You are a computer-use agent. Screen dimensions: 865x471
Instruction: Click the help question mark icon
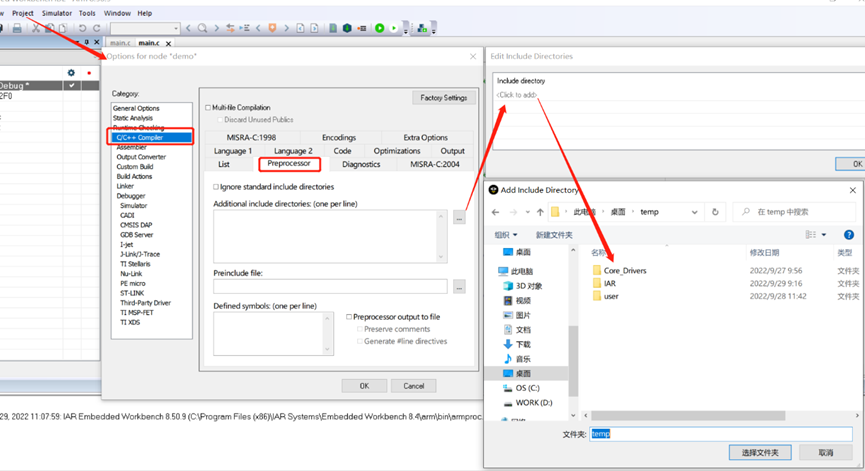[x=848, y=235]
